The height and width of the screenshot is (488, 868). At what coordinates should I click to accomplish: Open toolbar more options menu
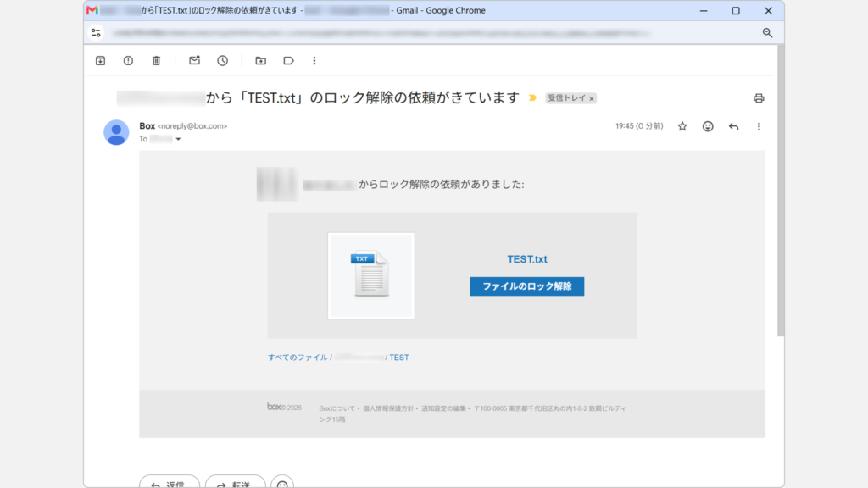click(x=314, y=61)
